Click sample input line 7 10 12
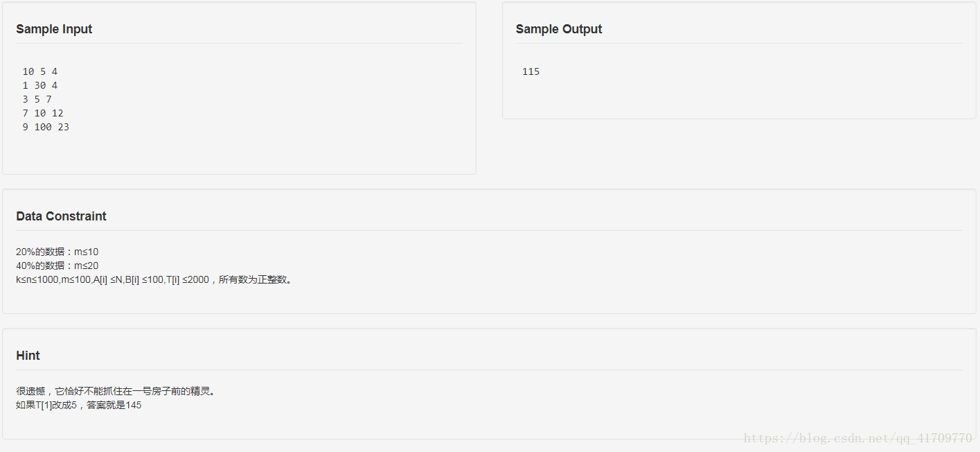This screenshot has height=452, width=980. [43, 113]
